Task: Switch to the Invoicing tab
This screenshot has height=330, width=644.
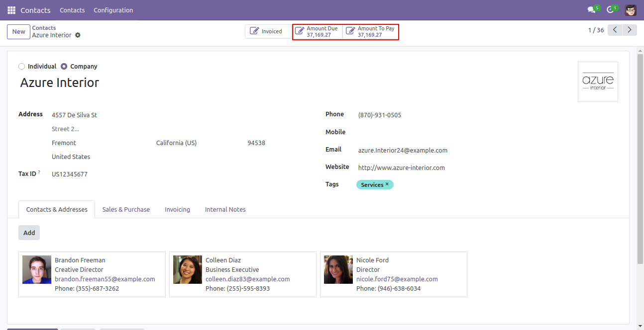Action: 178,210
